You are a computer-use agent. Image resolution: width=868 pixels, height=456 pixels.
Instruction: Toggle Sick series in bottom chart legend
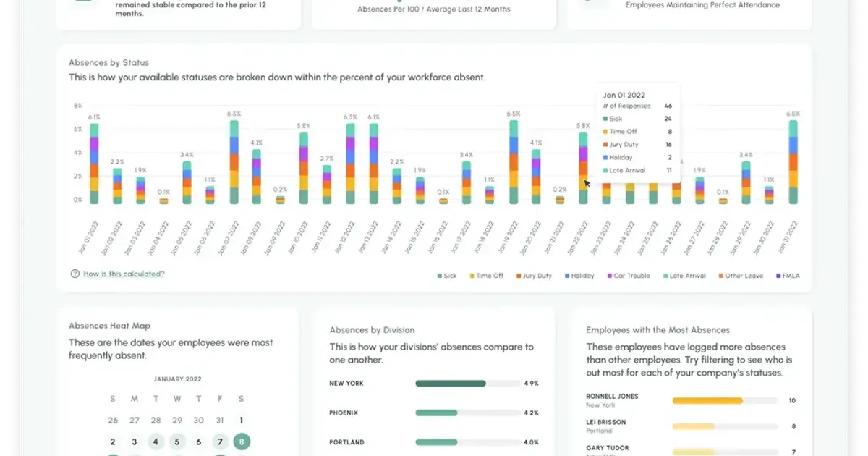tap(447, 276)
